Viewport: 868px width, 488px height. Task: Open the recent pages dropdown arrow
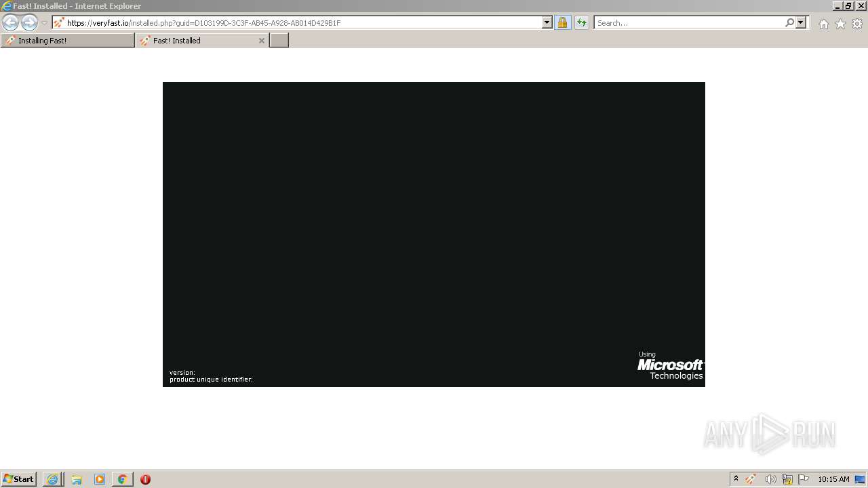click(x=44, y=23)
